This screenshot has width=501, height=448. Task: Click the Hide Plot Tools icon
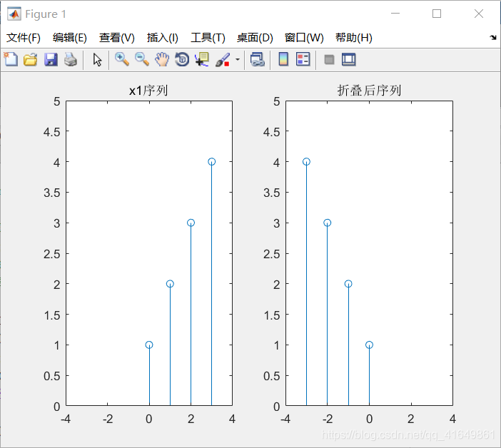[329, 59]
